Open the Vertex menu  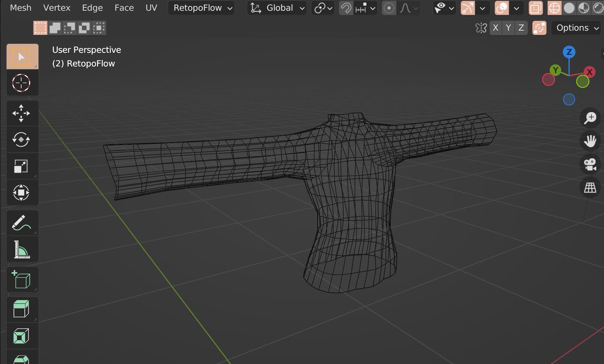(x=57, y=8)
